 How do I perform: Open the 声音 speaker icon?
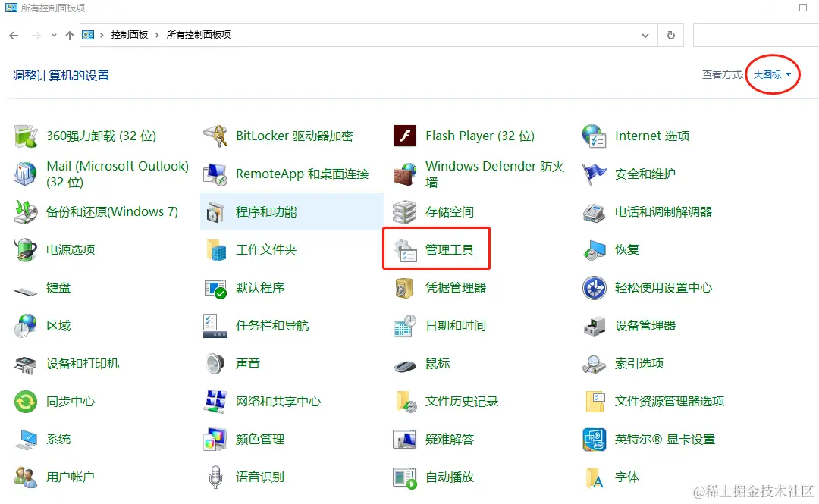tap(215, 364)
